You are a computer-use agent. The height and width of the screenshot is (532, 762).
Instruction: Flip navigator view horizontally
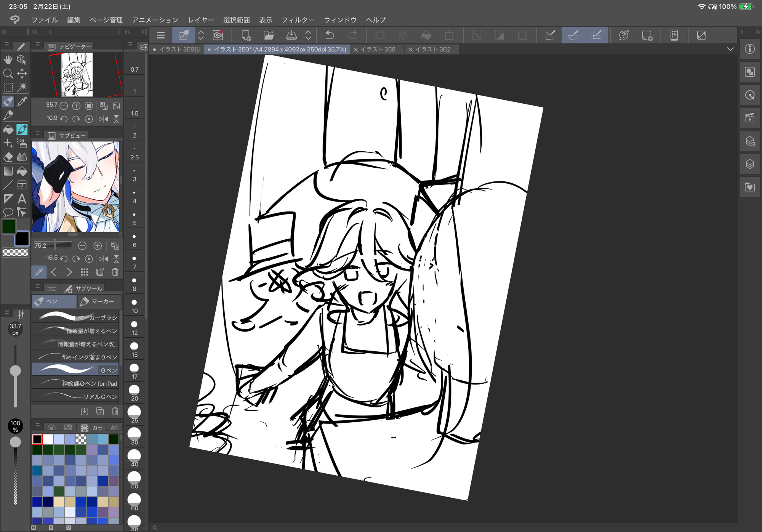[104, 119]
